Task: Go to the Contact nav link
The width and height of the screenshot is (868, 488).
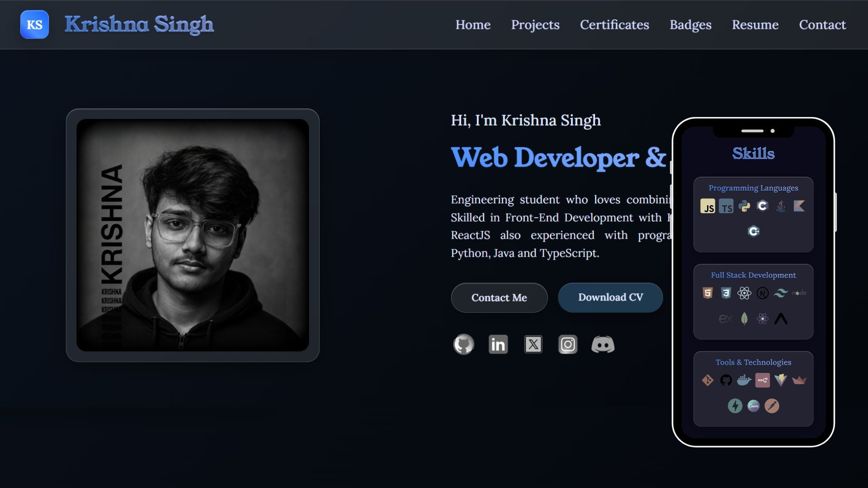Action: 822,24
